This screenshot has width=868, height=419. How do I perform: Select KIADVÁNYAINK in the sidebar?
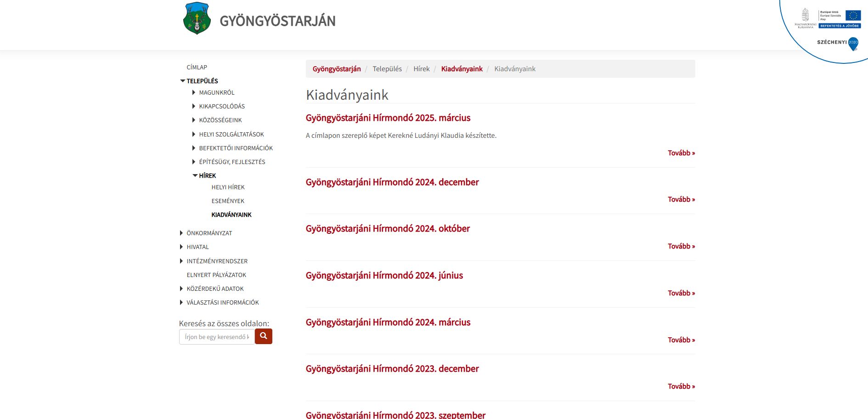click(x=231, y=215)
